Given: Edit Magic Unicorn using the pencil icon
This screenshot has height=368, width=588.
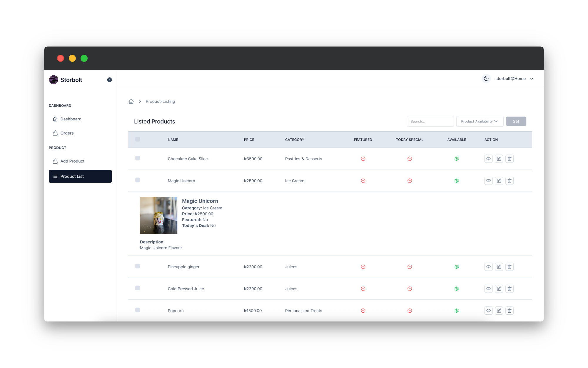Looking at the screenshot, I should pos(499,180).
